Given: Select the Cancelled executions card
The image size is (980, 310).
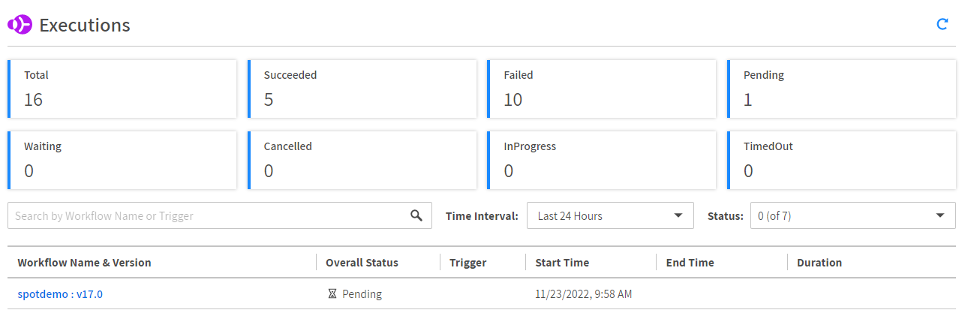Looking at the screenshot, I should 362,160.
